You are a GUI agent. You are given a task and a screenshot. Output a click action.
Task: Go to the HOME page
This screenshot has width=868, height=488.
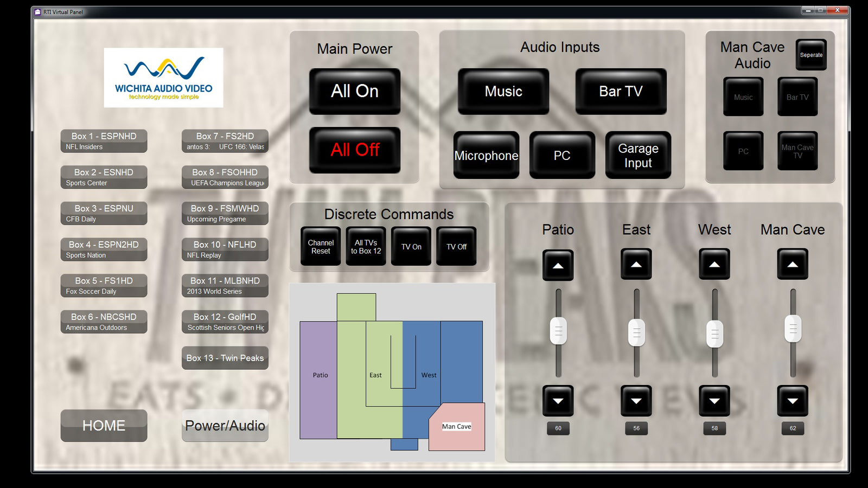tap(104, 426)
